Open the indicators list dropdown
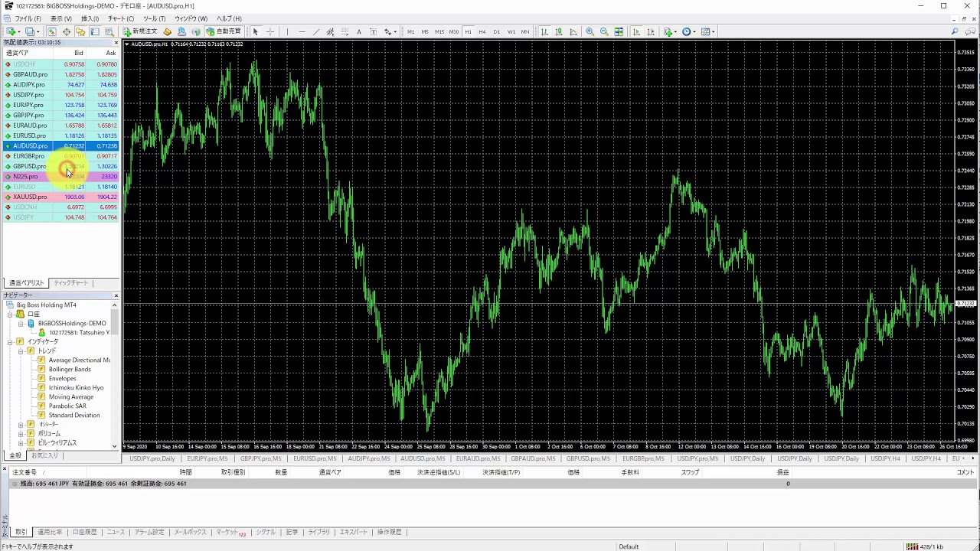 [x=670, y=31]
